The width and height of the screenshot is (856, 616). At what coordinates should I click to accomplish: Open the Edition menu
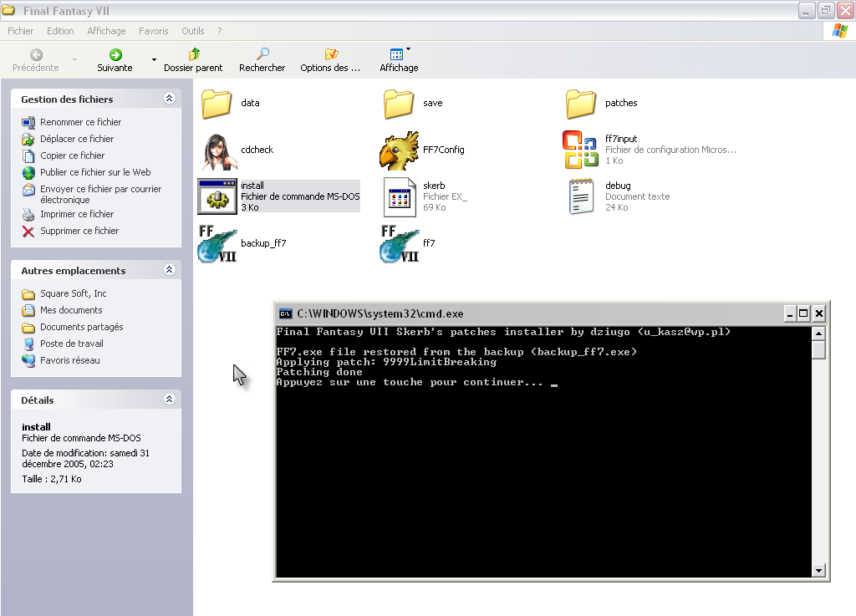click(x=60, y=31)
